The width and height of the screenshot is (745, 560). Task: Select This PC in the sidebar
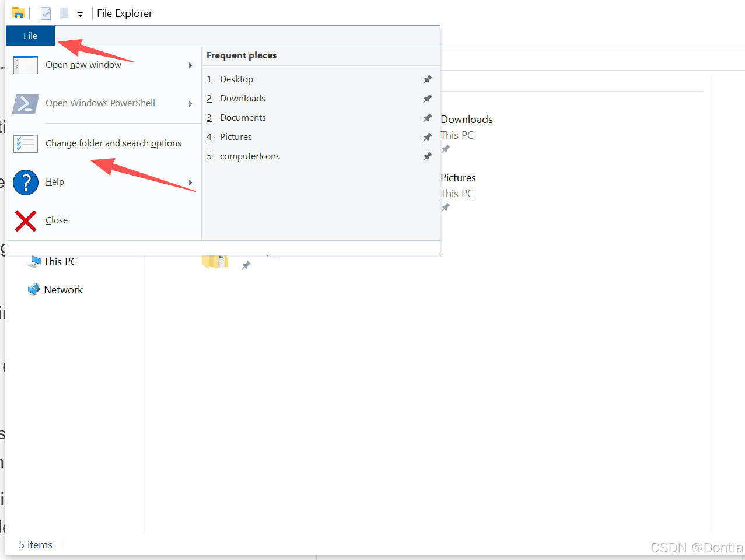click(x=59, y=261)
